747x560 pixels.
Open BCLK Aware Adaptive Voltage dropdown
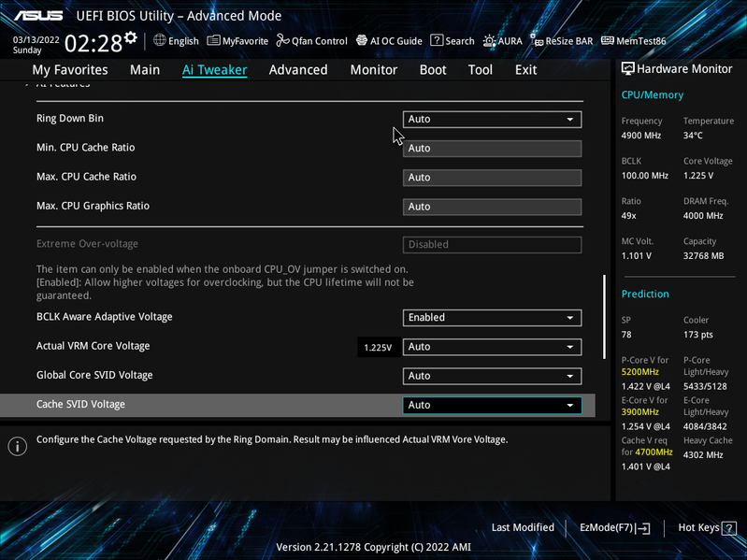point(492,318)
